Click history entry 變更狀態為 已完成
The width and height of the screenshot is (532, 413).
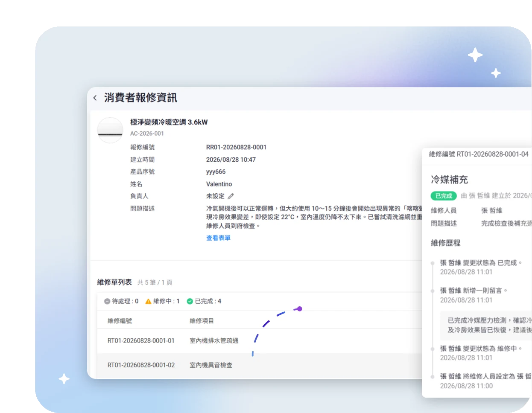point(481,263)
